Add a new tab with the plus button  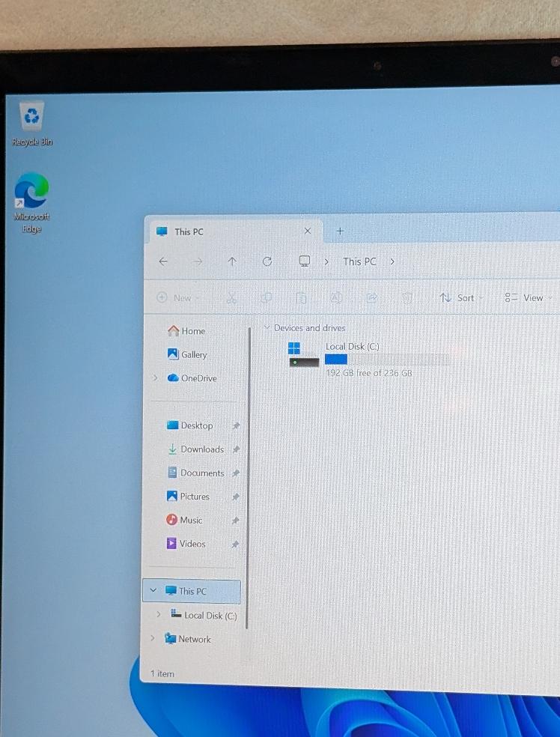339,231
